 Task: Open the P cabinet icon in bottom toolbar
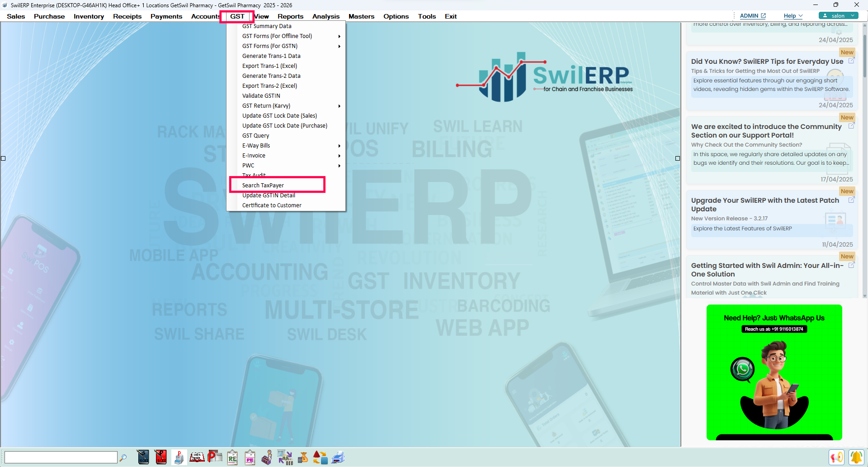point(179,457)
